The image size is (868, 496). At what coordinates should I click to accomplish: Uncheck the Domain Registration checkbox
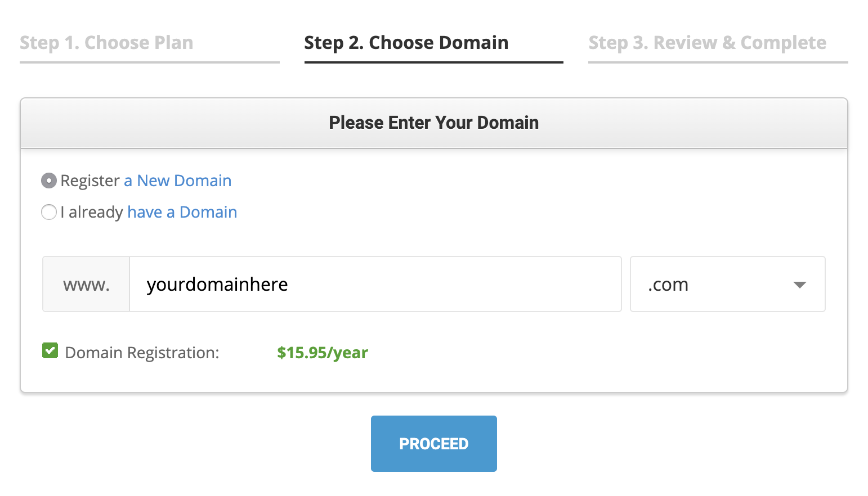point(50,351)
